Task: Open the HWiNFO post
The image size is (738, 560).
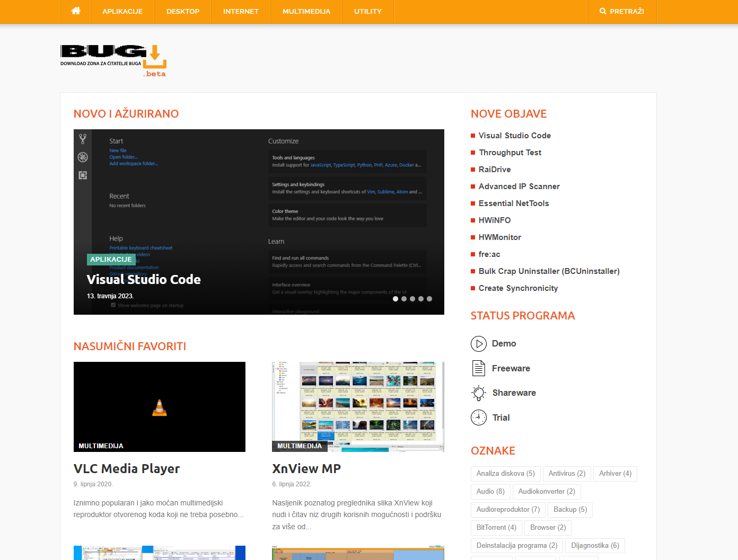Action: click(x=495, y=220)
